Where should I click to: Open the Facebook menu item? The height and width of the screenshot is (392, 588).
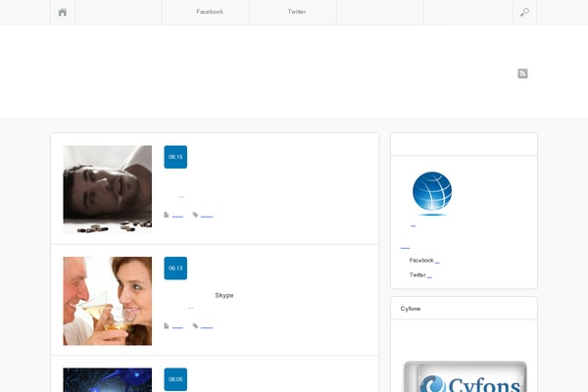[x=210, y=12]
